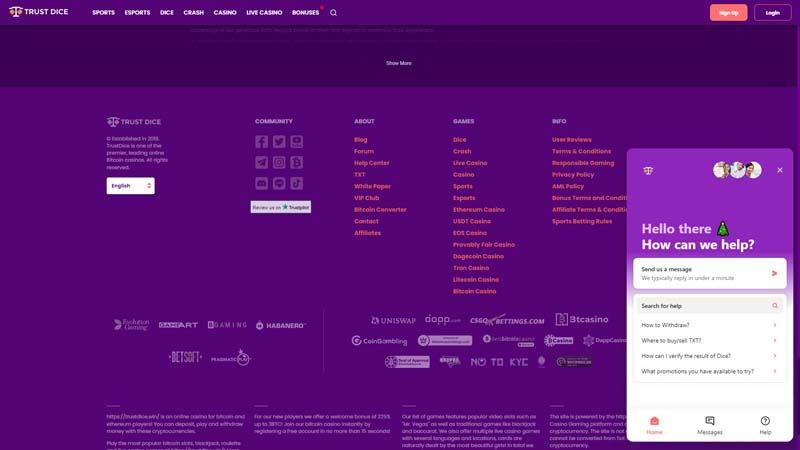Click Show More to expand text
Viewport: 800px width, 450px height.
399,63
